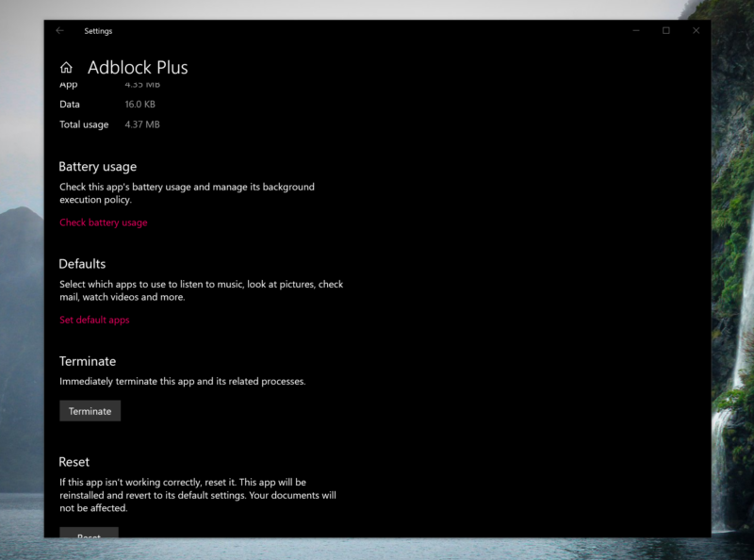Click the Data label

[x=70, y=104]
